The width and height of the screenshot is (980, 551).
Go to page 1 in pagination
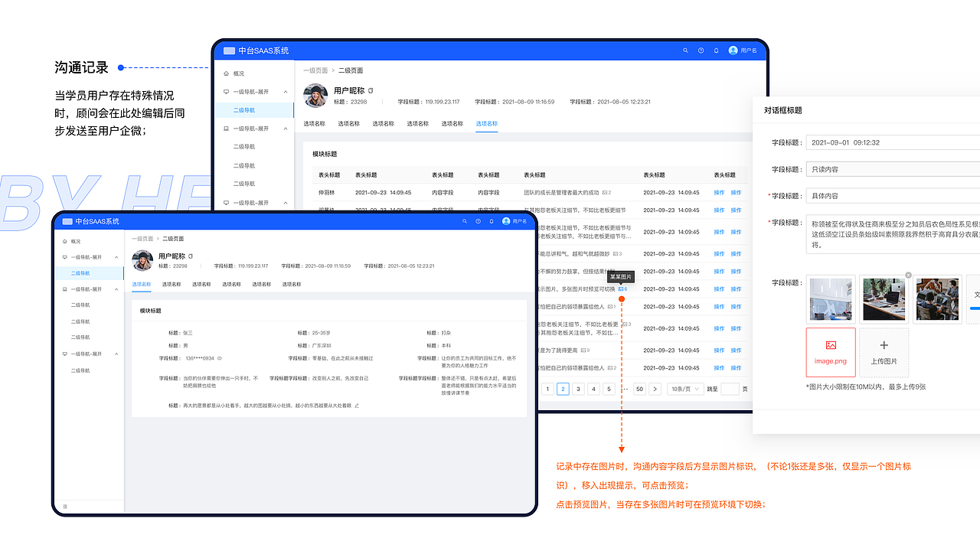coord(547,389)
